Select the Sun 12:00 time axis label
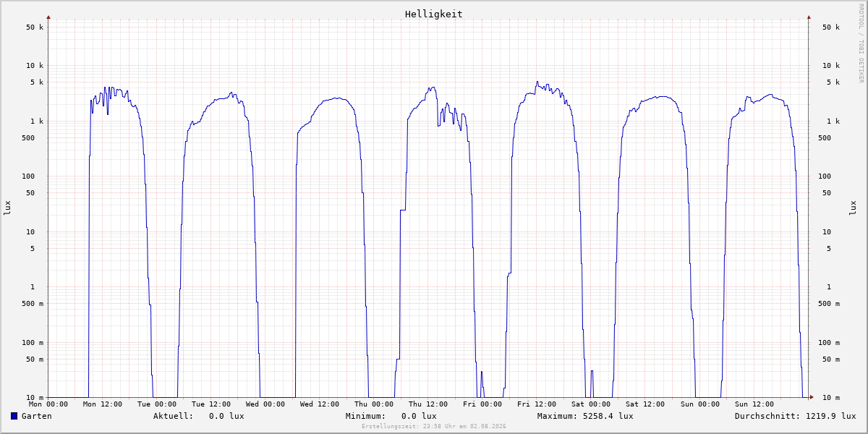The image size is (868, 434). coord(754,404)
